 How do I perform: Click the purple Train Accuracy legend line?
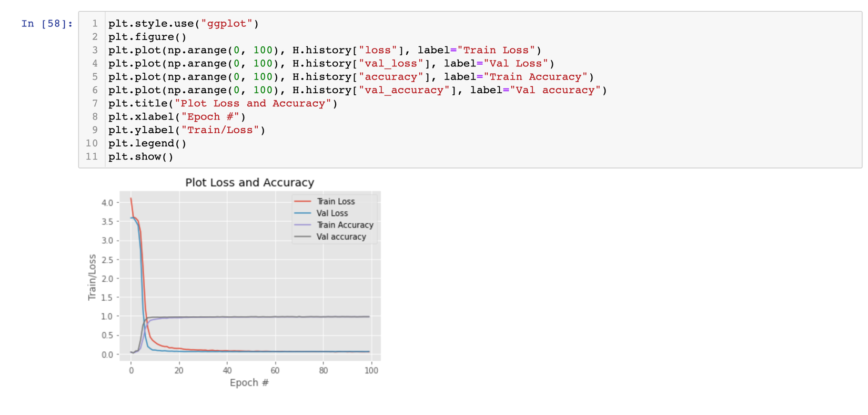point(302,225)
